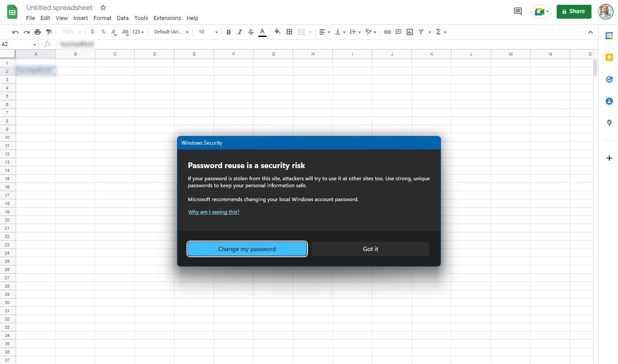This screenshot has height=364, width=618.
Task: Open the View menu
Action: click(x=62, y=18)
